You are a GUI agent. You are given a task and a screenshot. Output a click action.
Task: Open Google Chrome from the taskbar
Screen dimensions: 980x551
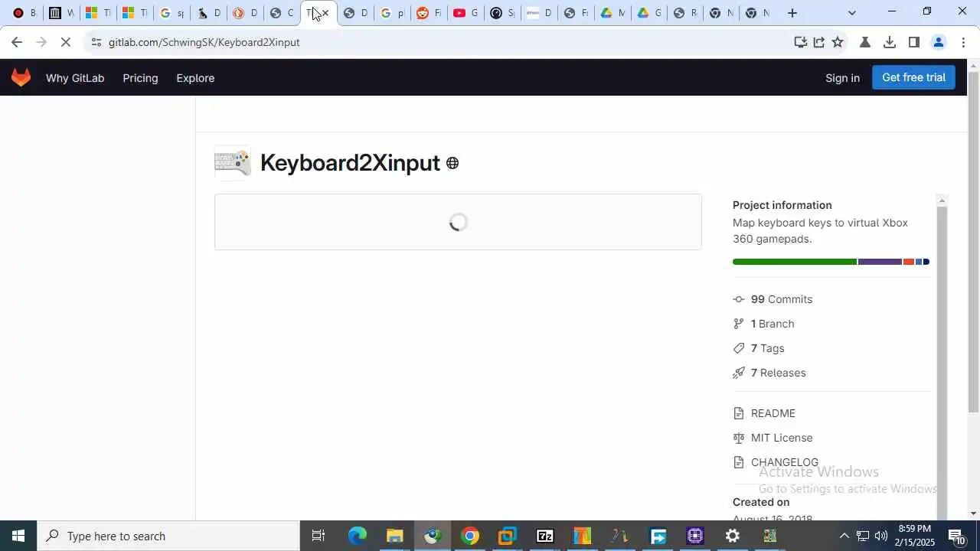470,536
